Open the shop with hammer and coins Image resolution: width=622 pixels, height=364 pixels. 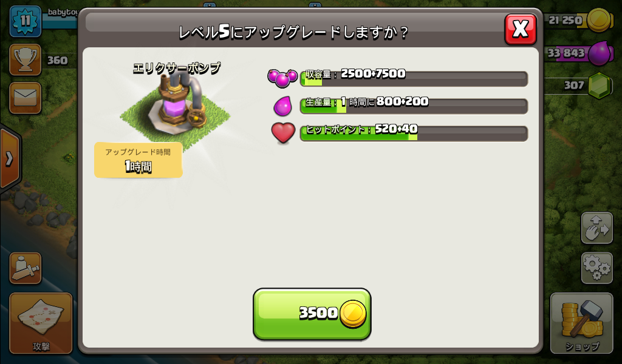click(x=581, y=323)
